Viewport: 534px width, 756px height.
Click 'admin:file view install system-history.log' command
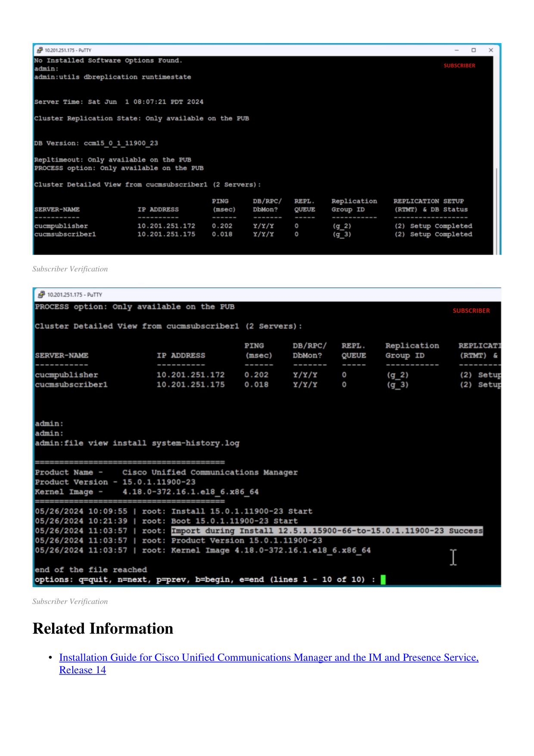click(x=137, y=443)
